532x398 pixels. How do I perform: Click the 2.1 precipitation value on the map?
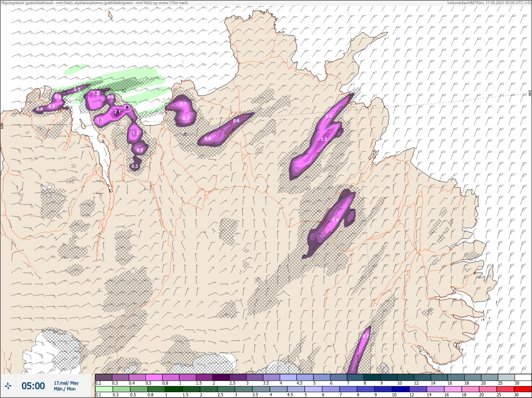[117, 112]
